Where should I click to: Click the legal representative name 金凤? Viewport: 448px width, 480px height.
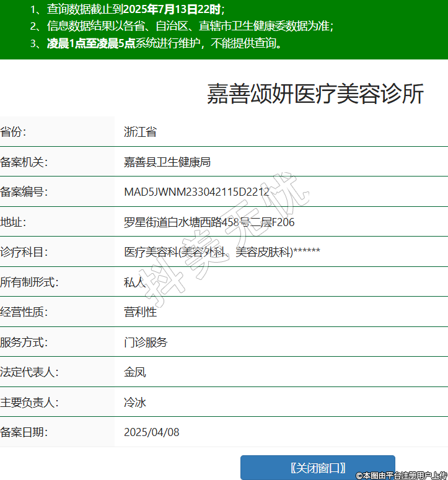(x=134, y=372)
